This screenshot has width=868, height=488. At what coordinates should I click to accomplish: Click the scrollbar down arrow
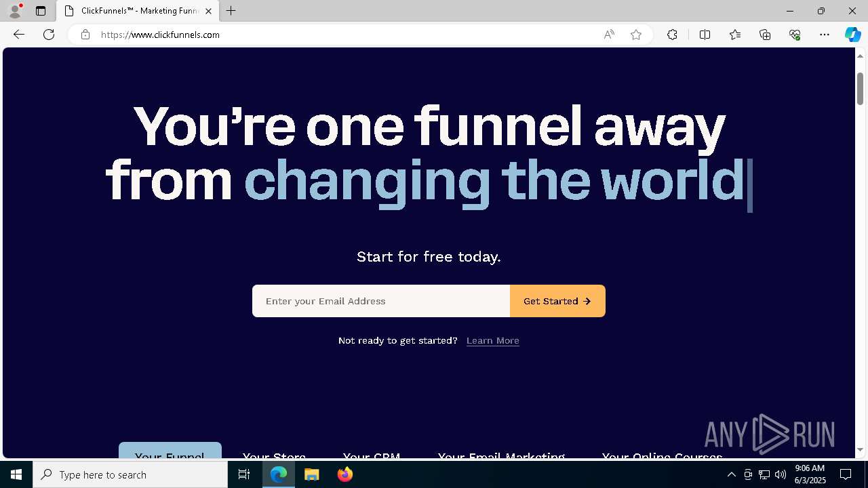[860, 450]
